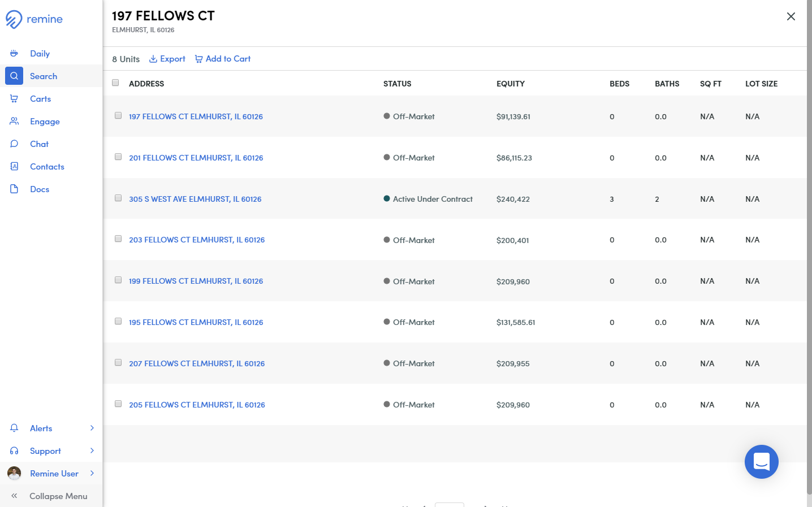
Task: Check the box for 197 Fellows Ct
Action: (x=118, y=115)
